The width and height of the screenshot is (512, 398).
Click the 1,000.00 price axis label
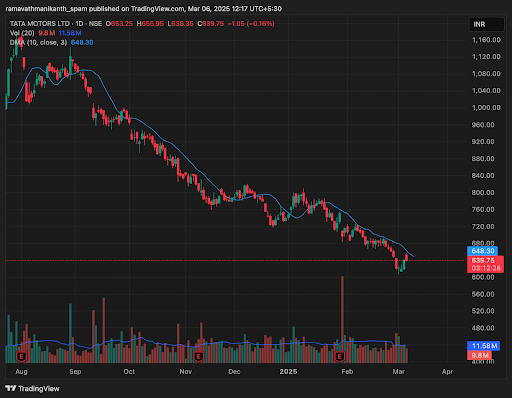pyautogui.click(x=486, y=108)
